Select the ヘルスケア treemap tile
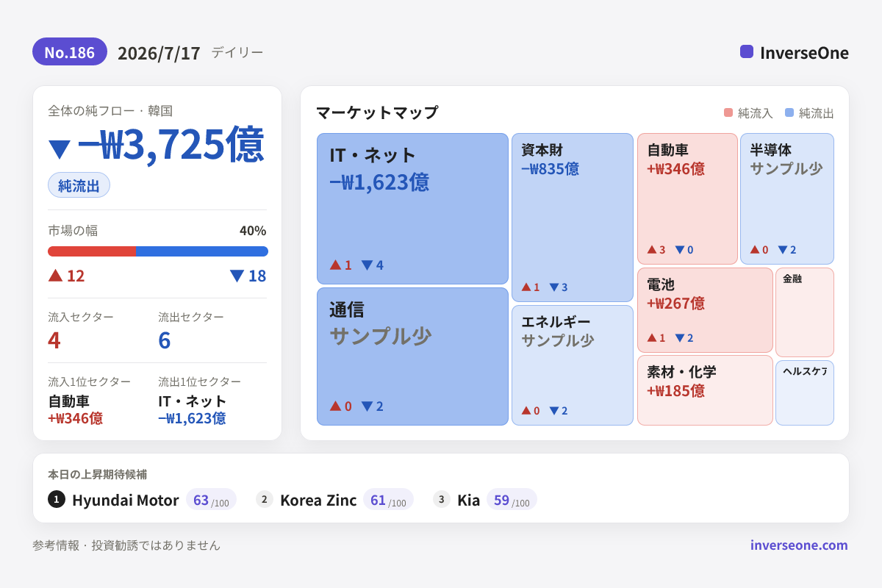Screen dimensions: 882x588 [805, 392]
